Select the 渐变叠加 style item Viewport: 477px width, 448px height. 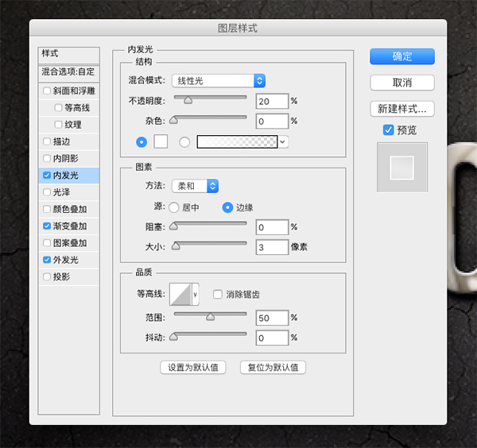coord(70,226)
